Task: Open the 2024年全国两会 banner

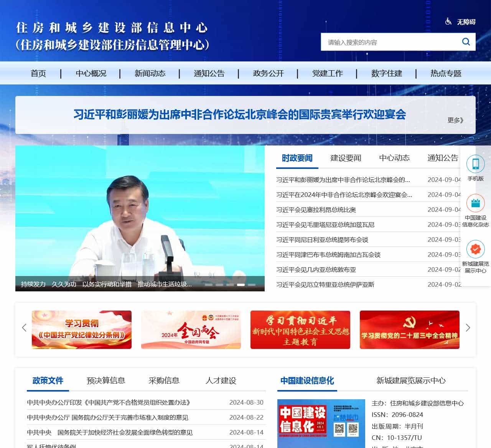Action: tap(191, 330)
